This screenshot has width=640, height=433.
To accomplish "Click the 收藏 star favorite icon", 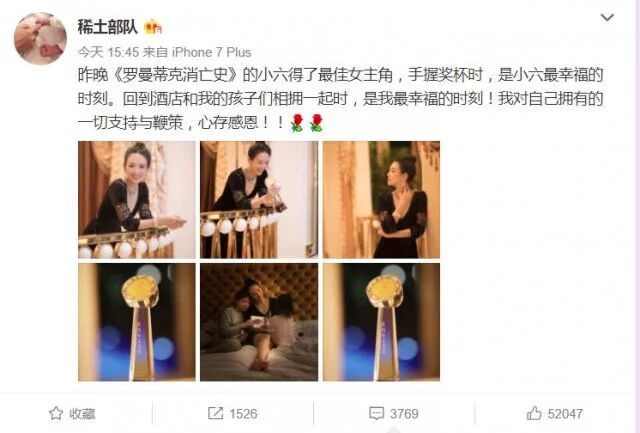I will [x=56, y=413].
